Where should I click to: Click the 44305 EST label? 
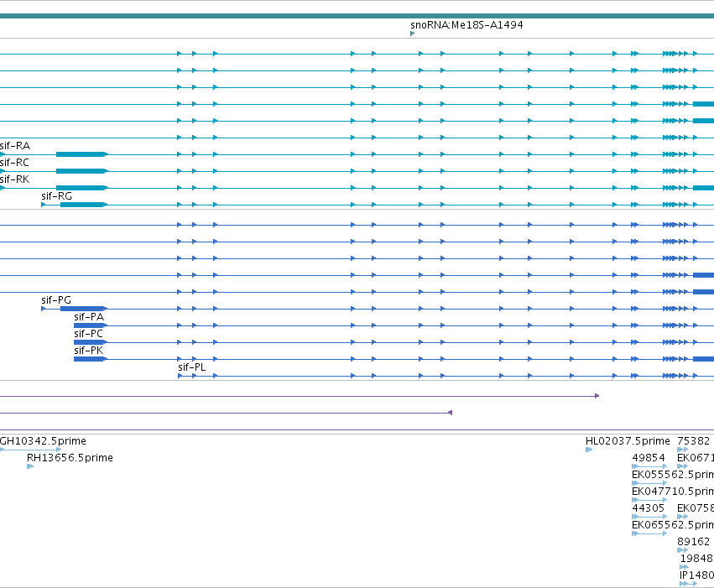click(649, 508)
